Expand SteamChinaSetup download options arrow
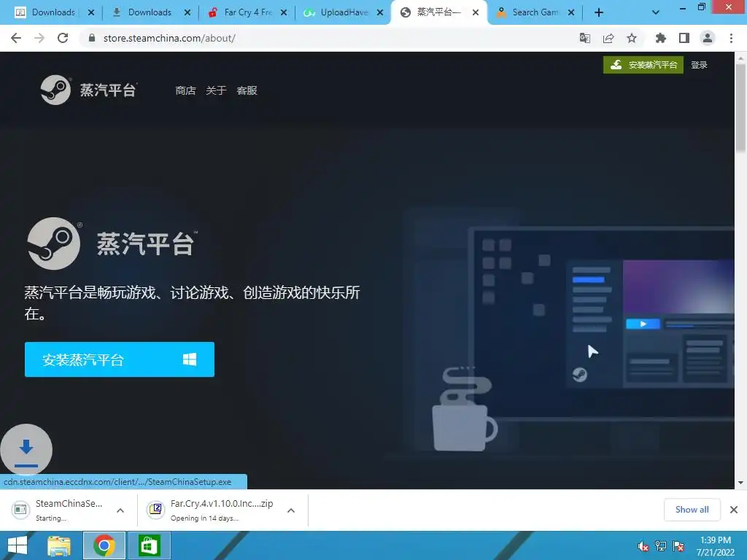This screenshot has width=747, height=560. [120, 510]
